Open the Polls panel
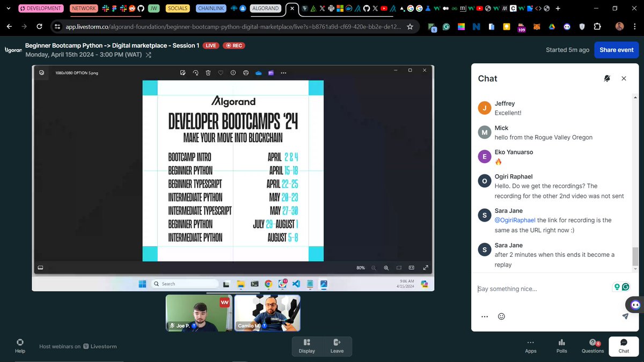The width and height of the screenshot is (644, 362). 561,346
